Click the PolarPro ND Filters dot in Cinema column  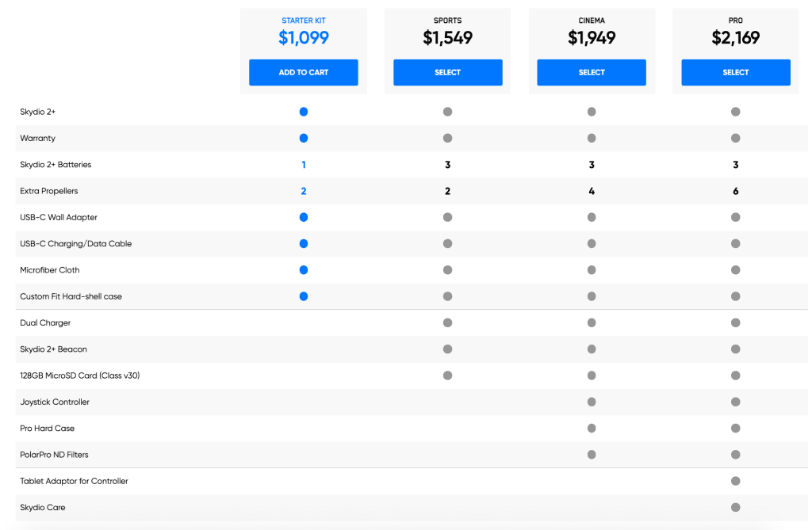point(592,454)
